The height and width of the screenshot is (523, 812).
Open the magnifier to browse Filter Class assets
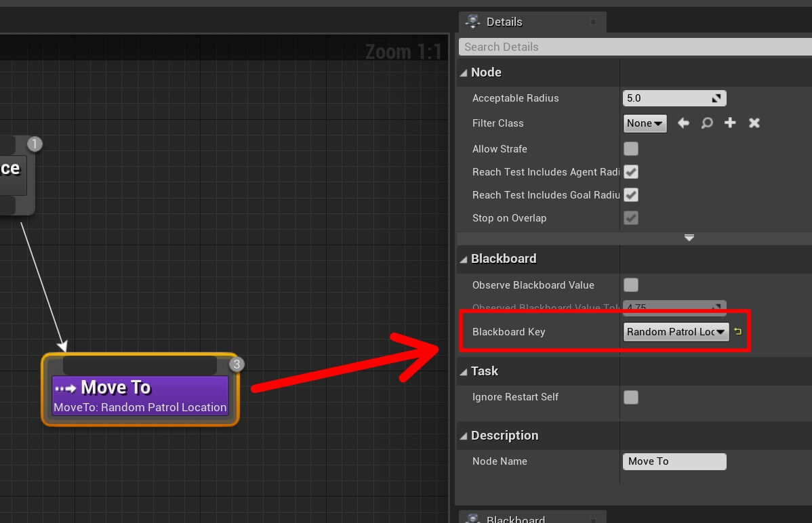(x=707, y=123)
